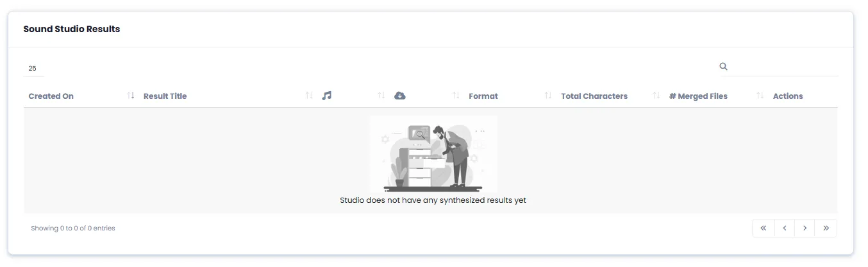Click the # Merged Files column header
Screen dimensions: 868x267
[698, 96]
